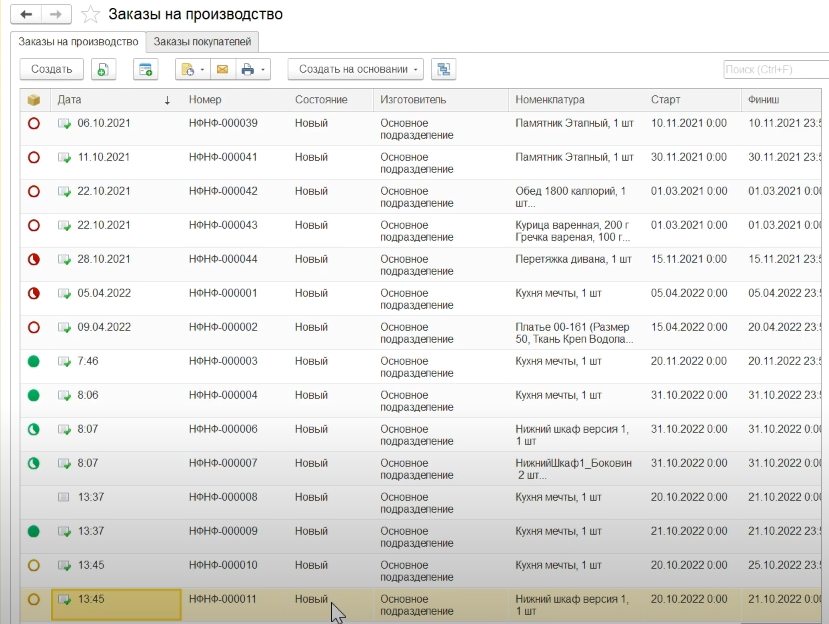Select time cell 8:06
The width and height of the screenshot is (829, 624).
pyautogui.click(x=88, y=395)
